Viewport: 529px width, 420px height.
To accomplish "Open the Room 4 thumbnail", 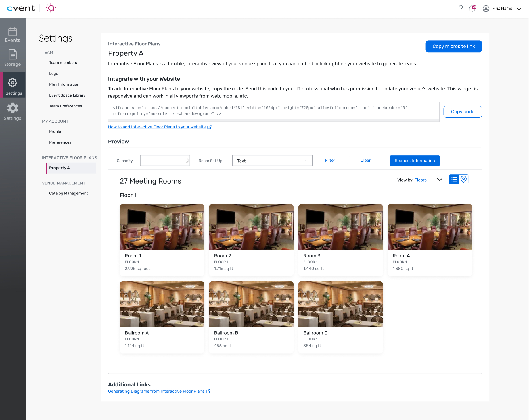I will click(430, 227).
